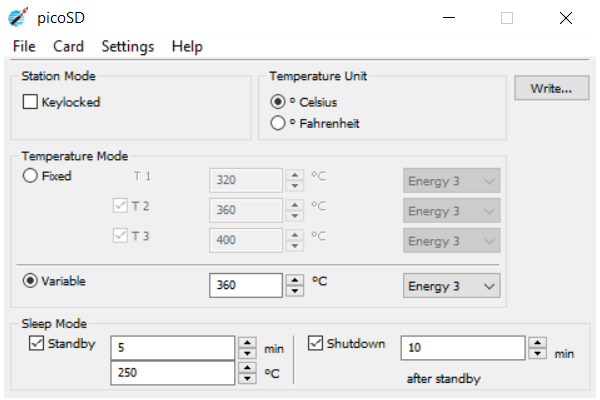Enable the Keylocked checkbox

click(30, 102)
